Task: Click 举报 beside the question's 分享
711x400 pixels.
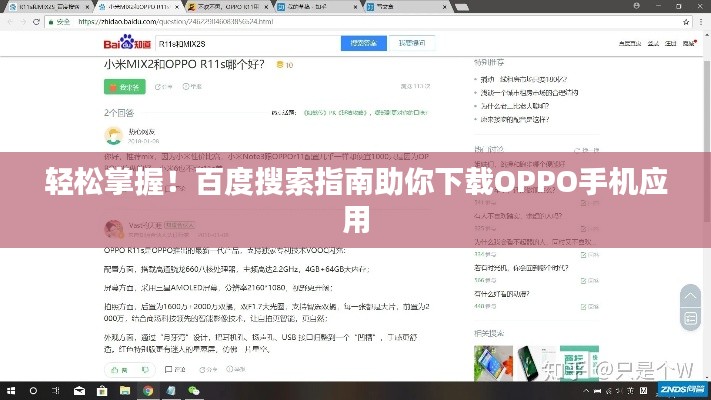Action: 192,86
